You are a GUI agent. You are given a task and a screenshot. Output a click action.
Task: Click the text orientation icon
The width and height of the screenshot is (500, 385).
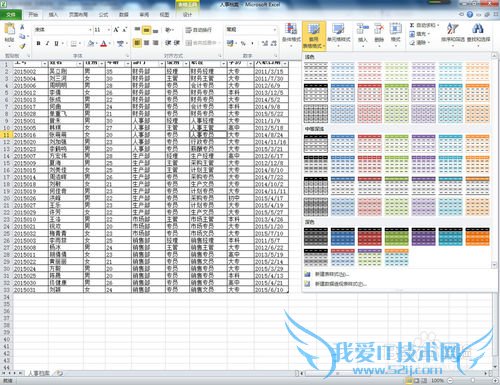coord(168,30)
